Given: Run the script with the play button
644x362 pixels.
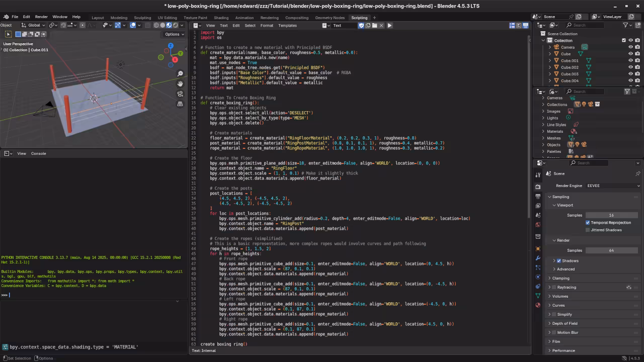Looking at the screenshot, I should (x=389, y=25).
